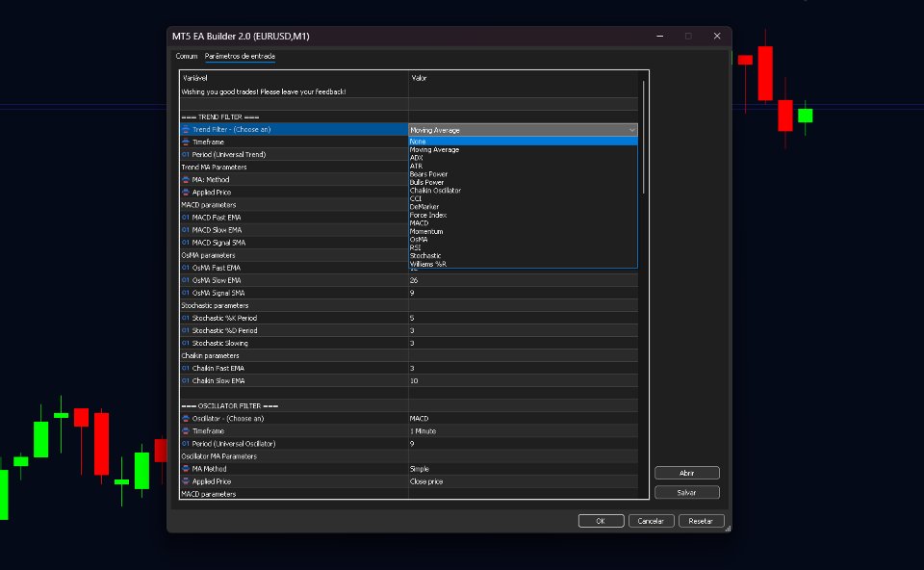The image size is (924, 570).
Task: Edit the Chaikin Fast EMA value 3
Action: (x=523, y=369)
